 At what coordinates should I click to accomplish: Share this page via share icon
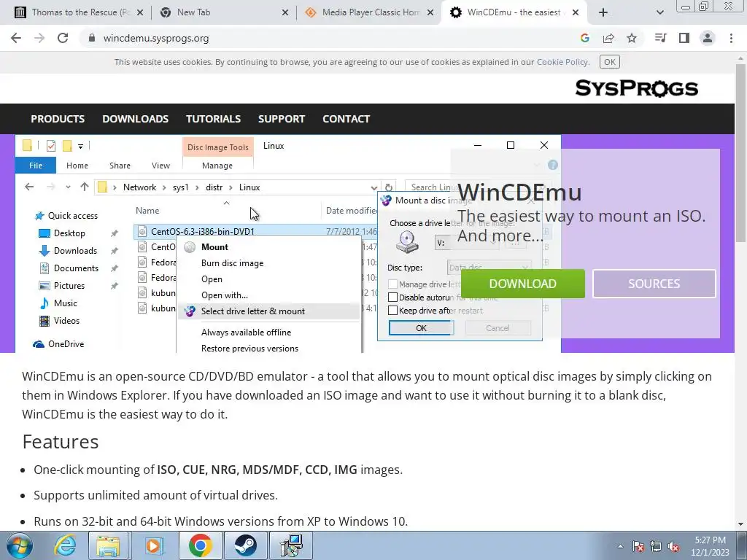pyautogui.click(x=608, y=38)
